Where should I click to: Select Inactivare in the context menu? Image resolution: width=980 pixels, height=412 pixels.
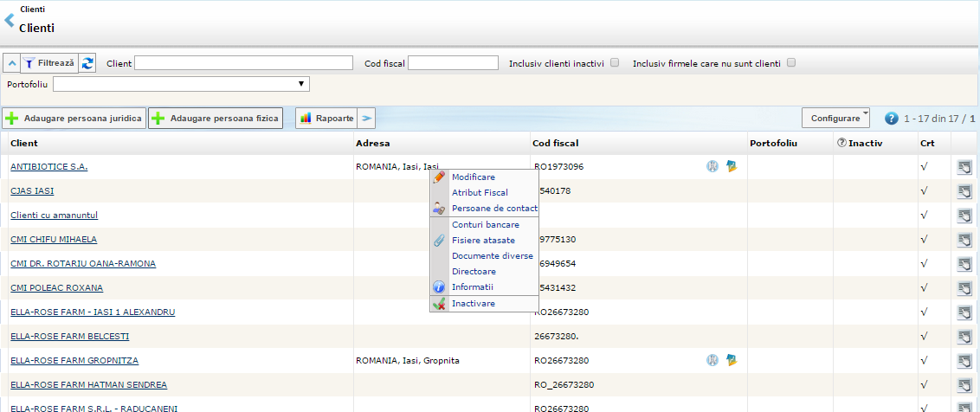coord(473,303)
